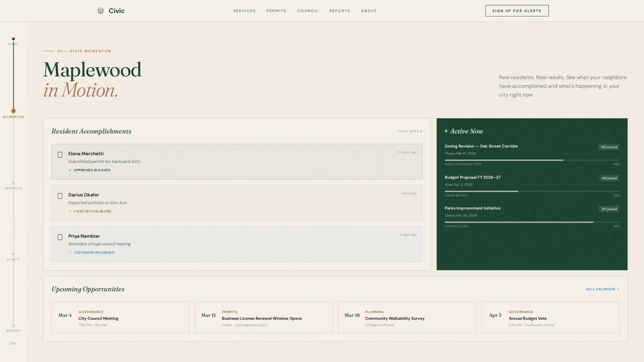This screenshot has width=644, height=362.
Task: Click the Darius Okafor name
Action: [x=84, y=195]
